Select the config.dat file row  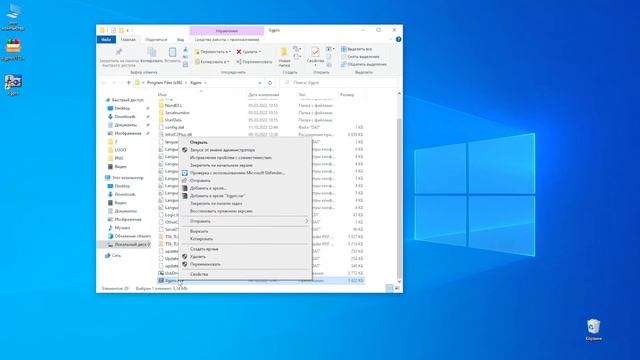coord(260,127)
